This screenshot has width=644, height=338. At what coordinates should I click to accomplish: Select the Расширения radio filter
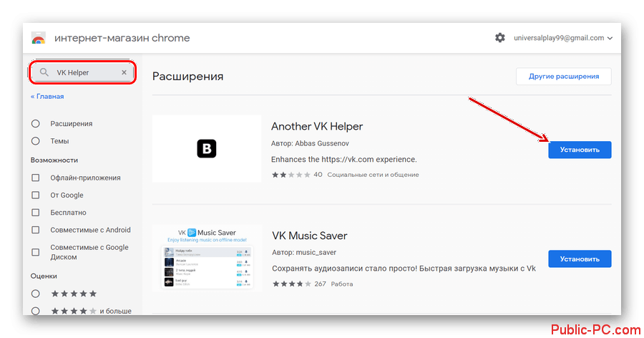tap(36, 124)
